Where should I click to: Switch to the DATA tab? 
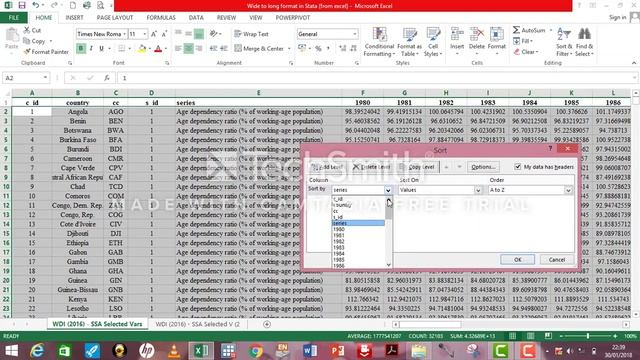click(x=196, y=18)
